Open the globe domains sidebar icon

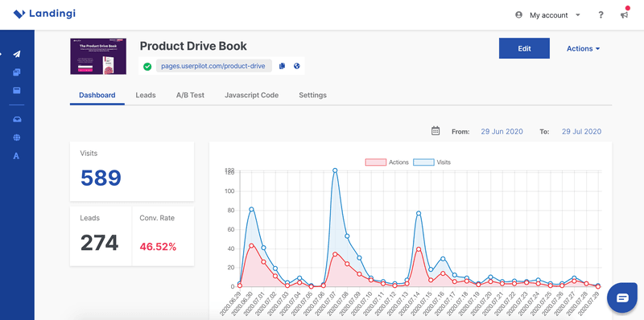tap(17, 137)
